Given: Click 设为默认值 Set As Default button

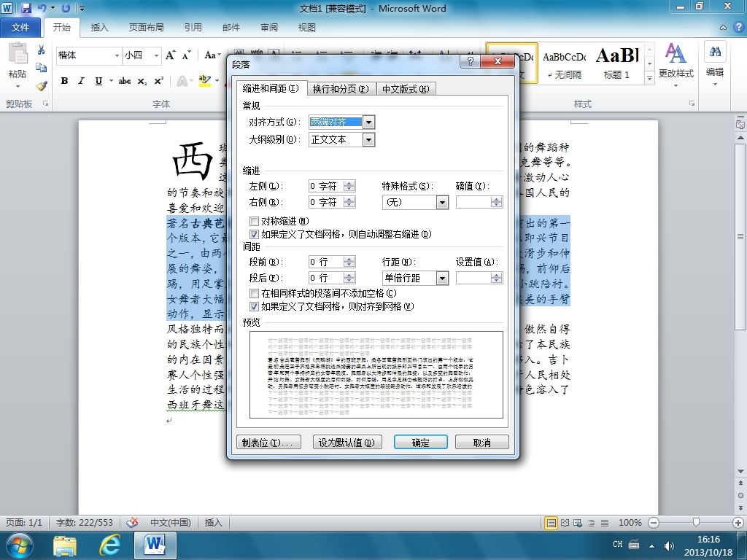Looking at the screenshot, I should pos(347,443).
